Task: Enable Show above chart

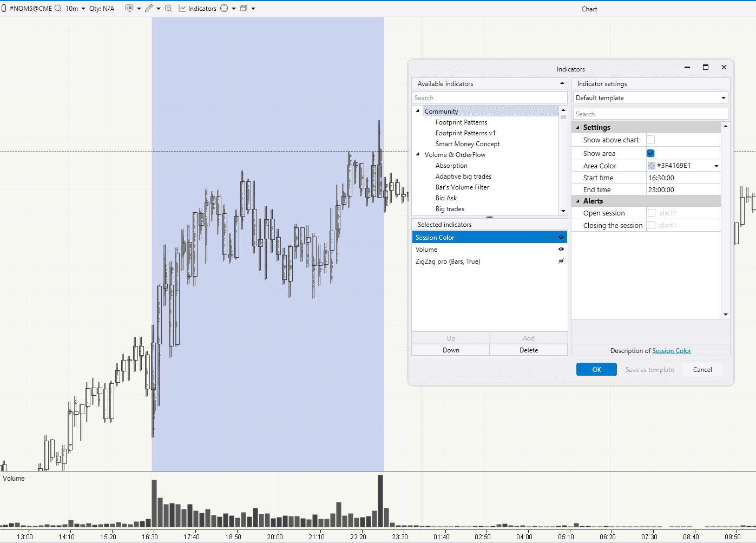Action: [x=650, y=139]
